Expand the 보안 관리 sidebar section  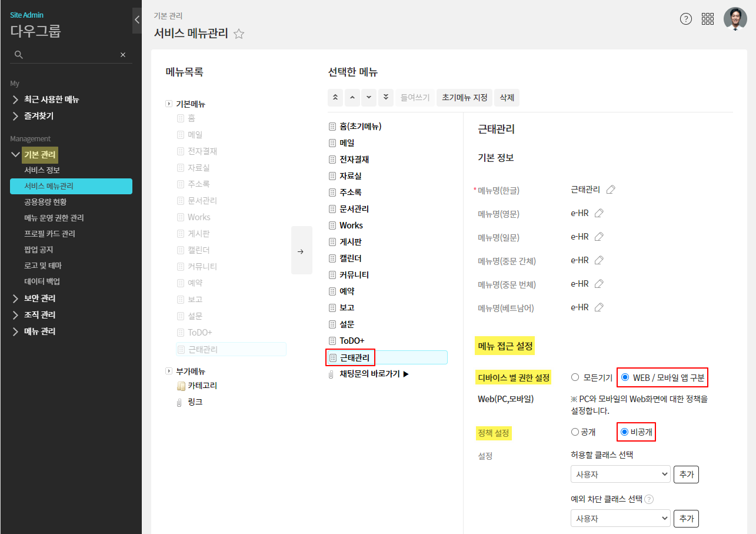tap(40, 298)
